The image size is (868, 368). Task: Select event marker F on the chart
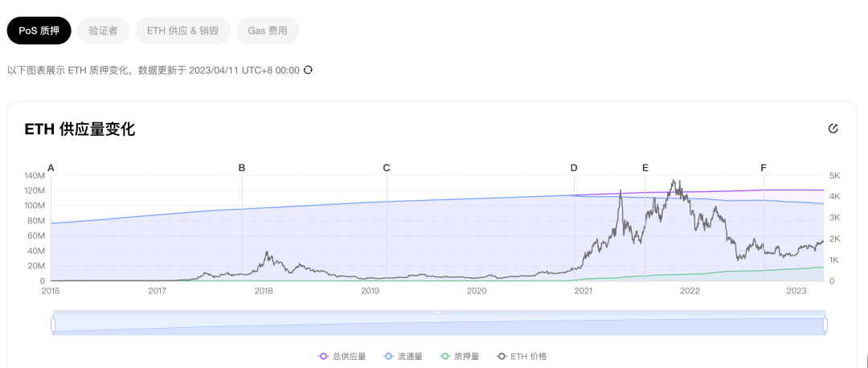[x=764, y=168]
